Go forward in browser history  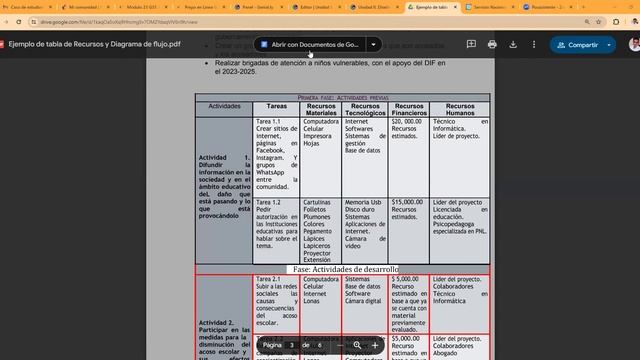point(6,22)
